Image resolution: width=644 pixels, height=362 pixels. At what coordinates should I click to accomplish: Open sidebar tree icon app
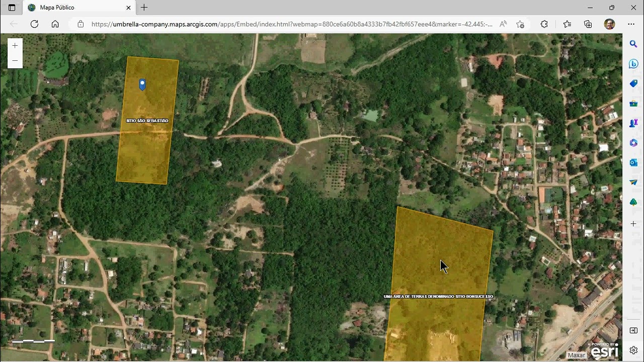coord(633,202)
